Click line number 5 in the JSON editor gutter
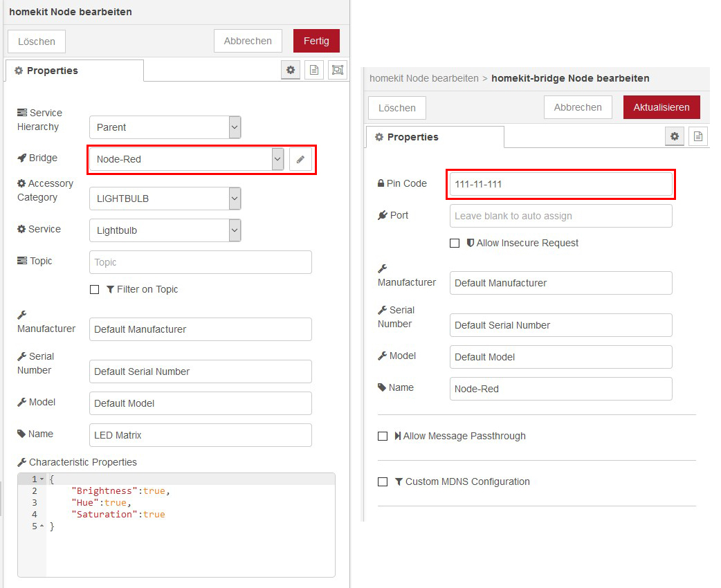The height and width of the screenshot is (588, 721). (x=35, y=526)
